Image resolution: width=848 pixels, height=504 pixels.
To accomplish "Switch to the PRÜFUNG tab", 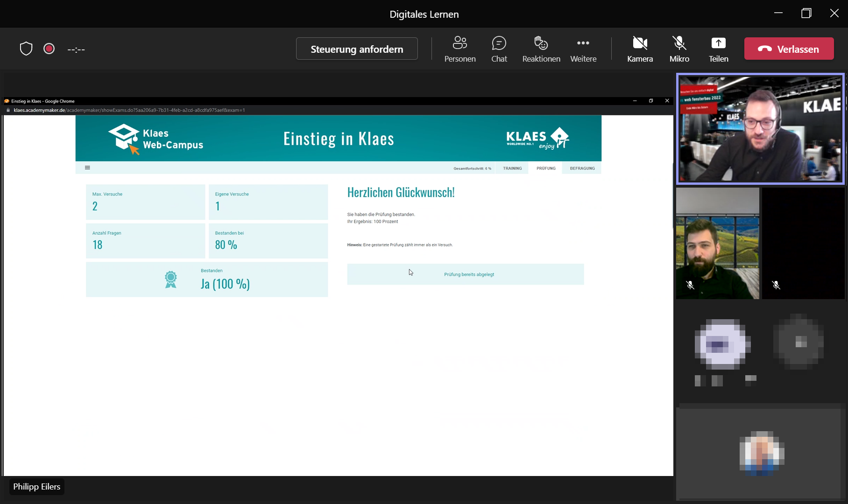I will (x=546, y=168).
